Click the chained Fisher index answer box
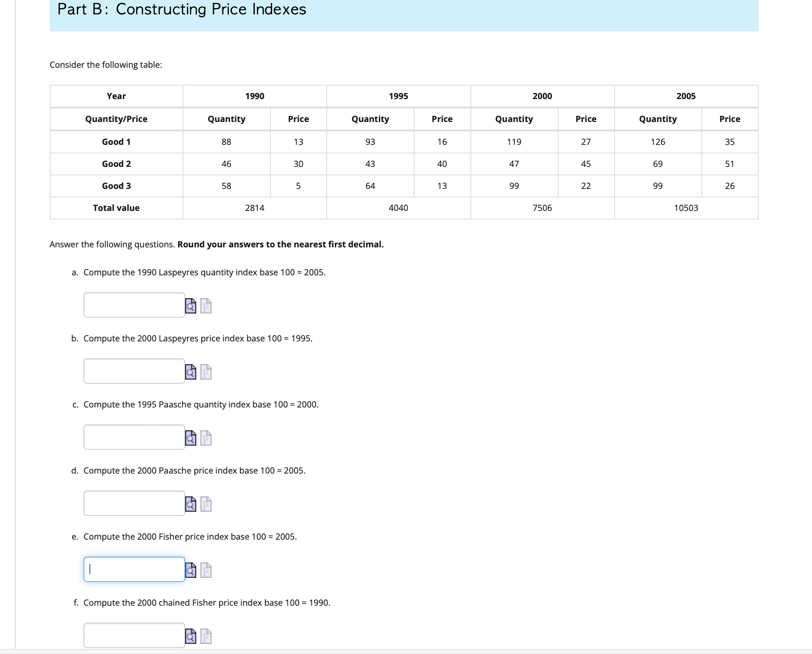 133,635
